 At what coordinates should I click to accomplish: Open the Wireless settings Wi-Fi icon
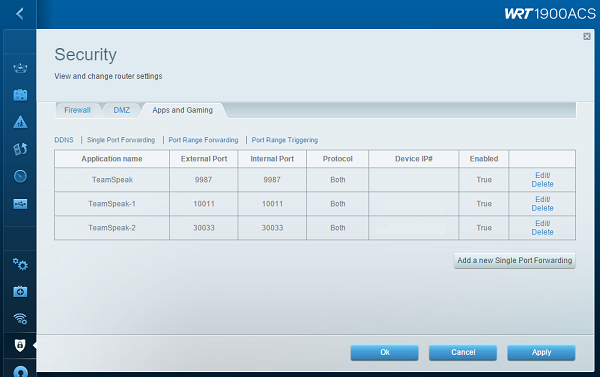coord(20,318)
